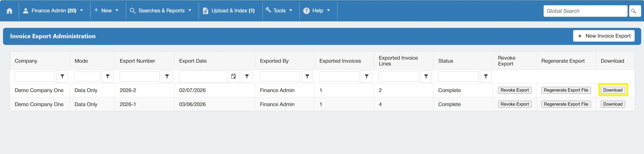Download export 2026-1
The image size is (644, 154).
[x=613, y=104]
